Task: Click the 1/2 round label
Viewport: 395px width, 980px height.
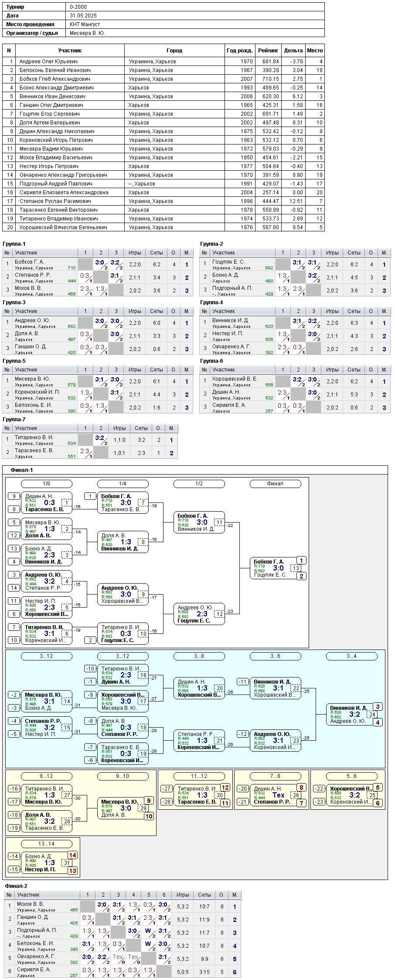Action: click(199, 484)
